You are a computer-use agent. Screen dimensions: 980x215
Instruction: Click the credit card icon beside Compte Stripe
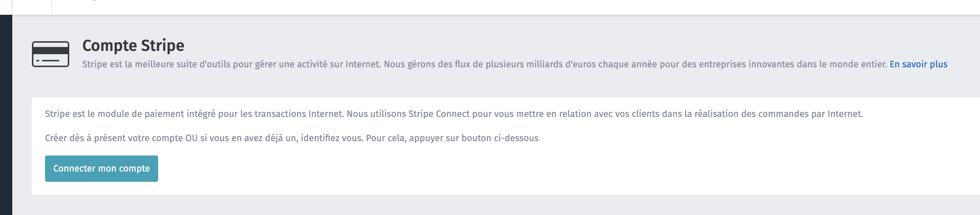50,54
